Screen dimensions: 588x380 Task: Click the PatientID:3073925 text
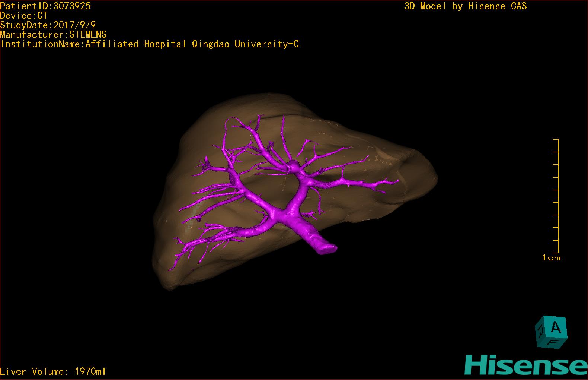[45, 6]
